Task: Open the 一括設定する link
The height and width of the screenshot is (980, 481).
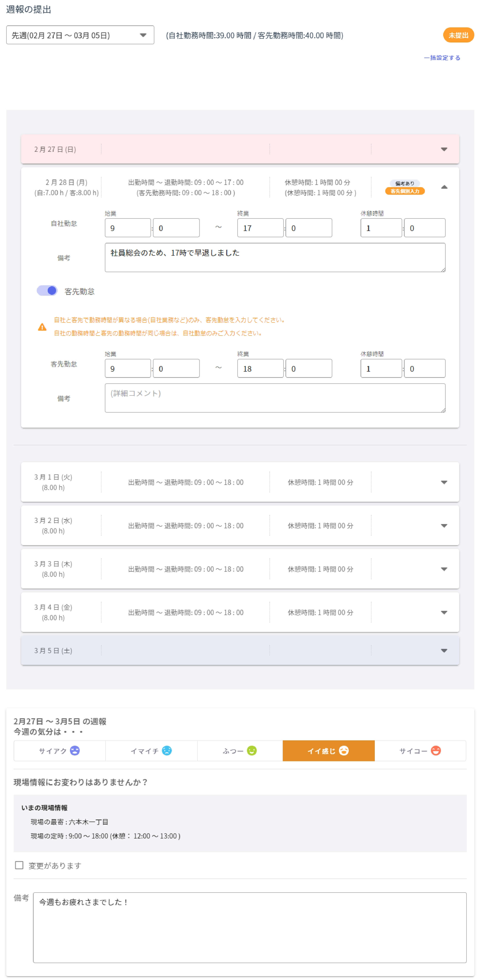Action: tap(442, 58)
